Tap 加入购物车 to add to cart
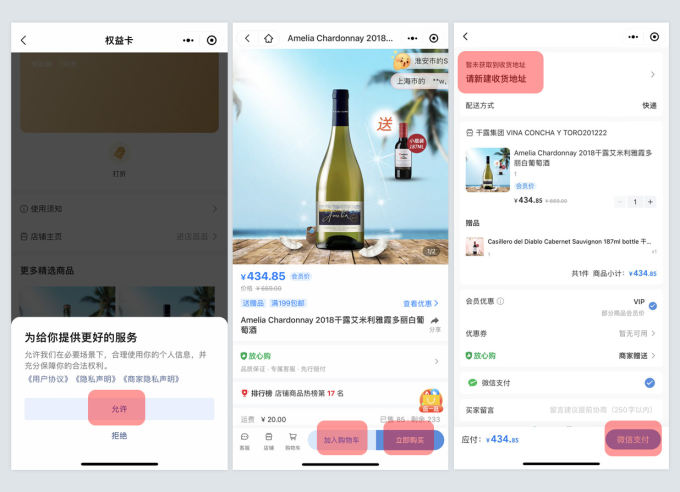 click(x=343, y=440)
